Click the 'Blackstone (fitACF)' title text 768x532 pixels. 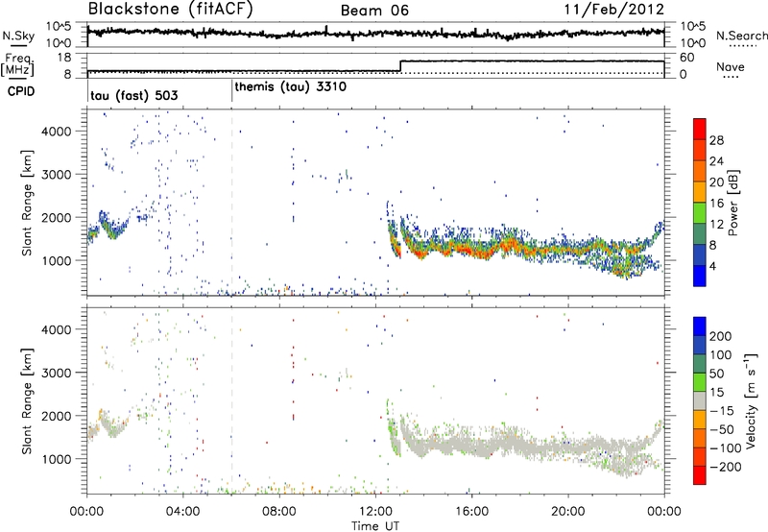tap(171, 10)
